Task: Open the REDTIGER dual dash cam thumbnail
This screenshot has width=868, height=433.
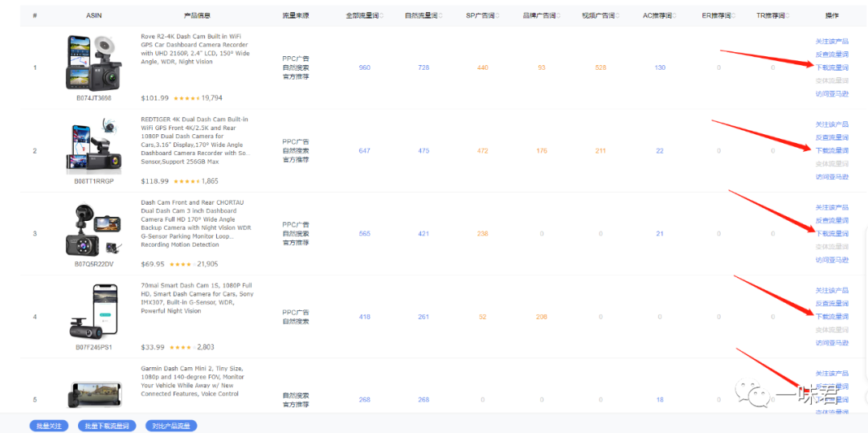Action: tap(93, 146)
